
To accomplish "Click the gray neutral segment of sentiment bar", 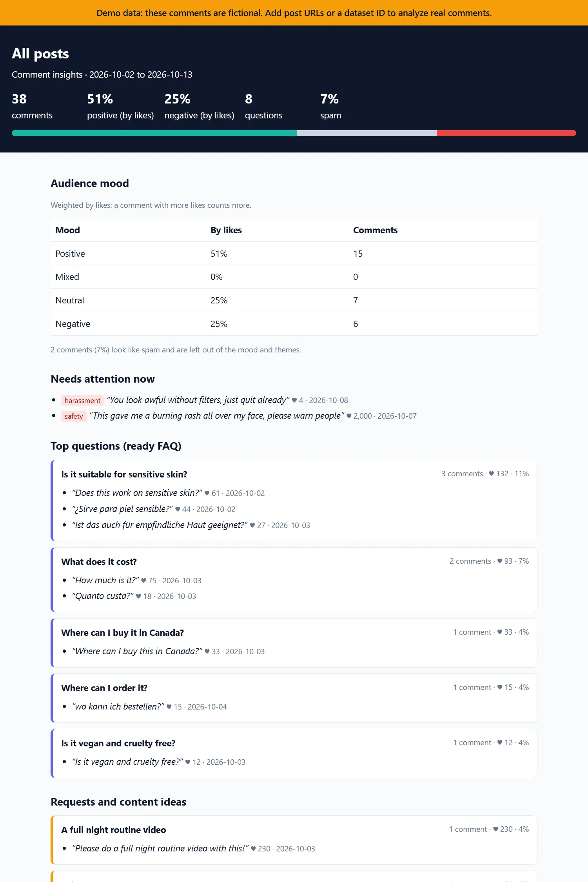I will click(x=367, y=133).
